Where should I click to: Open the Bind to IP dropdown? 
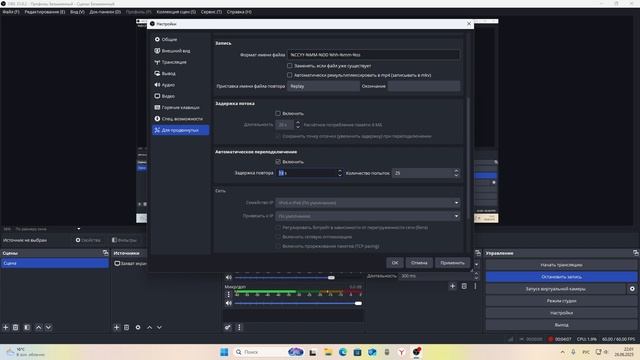367,216
